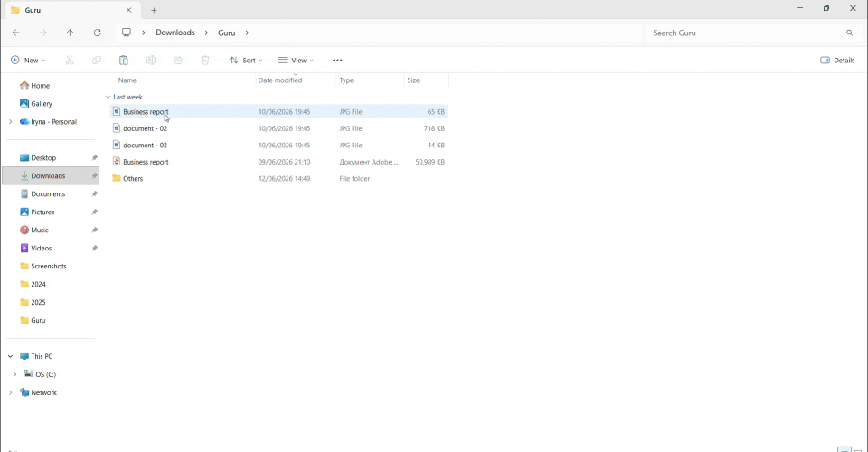Click the Cut scissors icon
This screenshot has width=868, height=452.
[x=70, y=61]
